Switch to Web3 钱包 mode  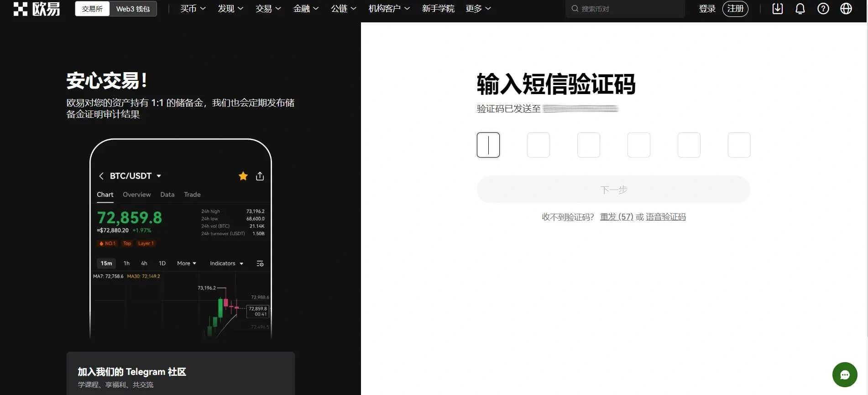133,9
